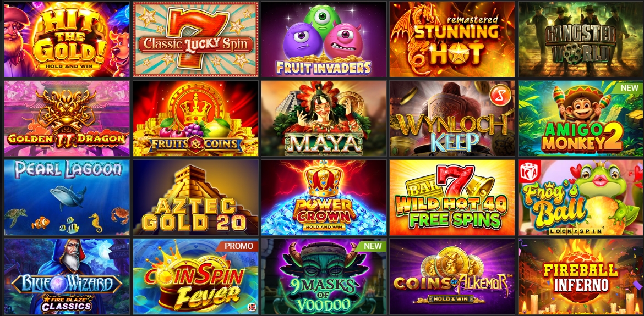Open Blue Wizard Fire Blaze Classics
The image size is (644, 316).
pos(67,276)
